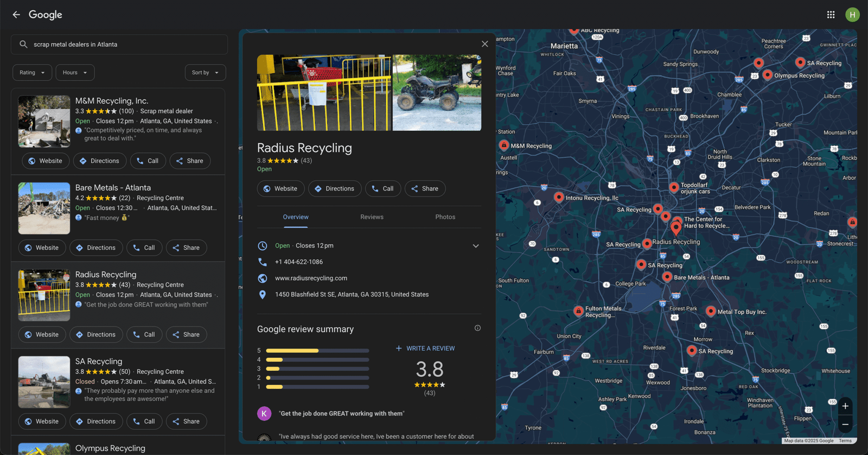
Task: Click the Terms link on the map
Action: coord(845,441)
